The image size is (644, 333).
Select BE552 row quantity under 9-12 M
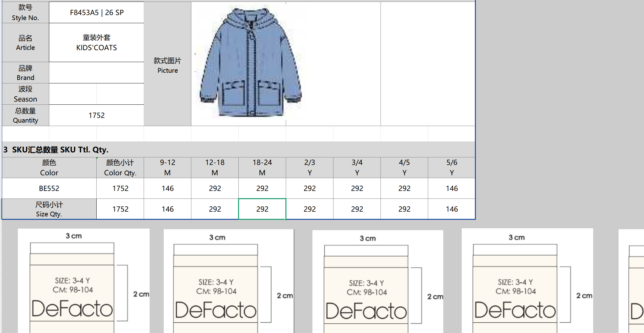tap(168, 188)
